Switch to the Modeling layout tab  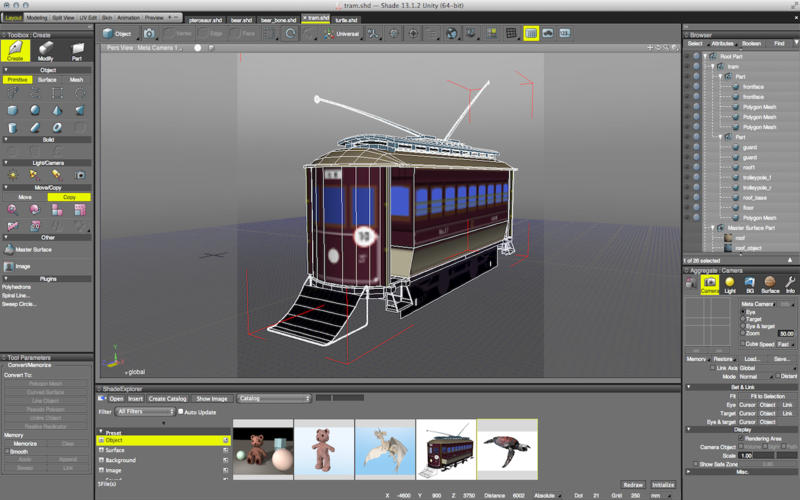click(x=36, y=18)
